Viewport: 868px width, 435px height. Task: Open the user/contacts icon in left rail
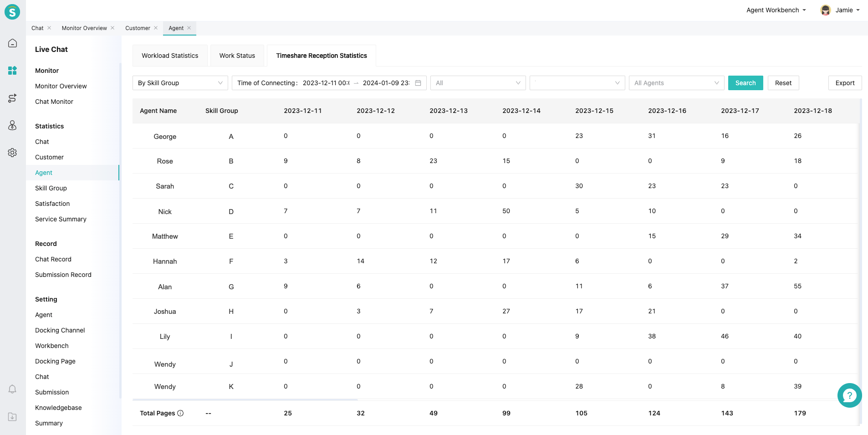pos(13,125)
